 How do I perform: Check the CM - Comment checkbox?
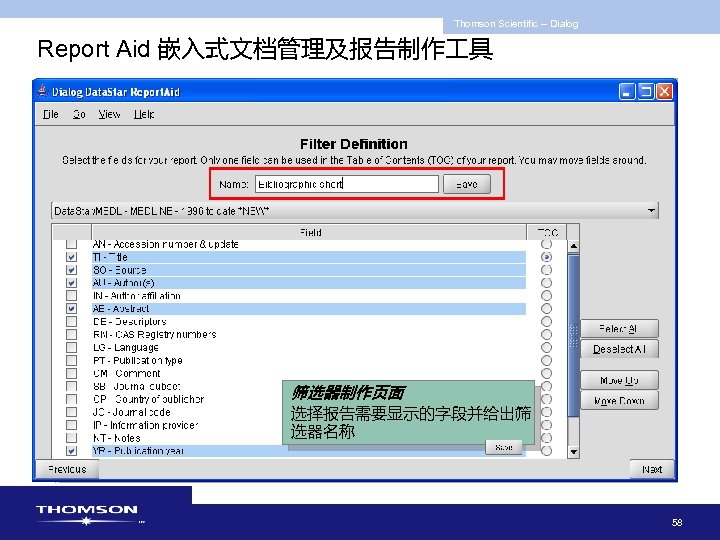[71, 373]
